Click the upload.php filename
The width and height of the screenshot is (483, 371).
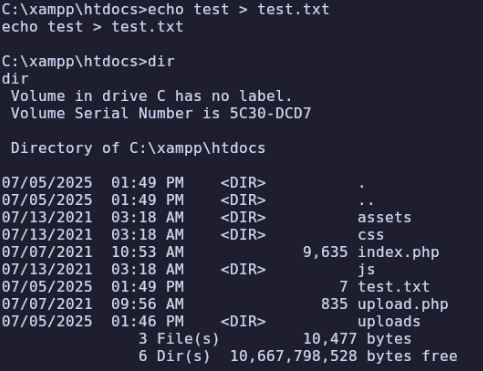(x=403, y=304)
